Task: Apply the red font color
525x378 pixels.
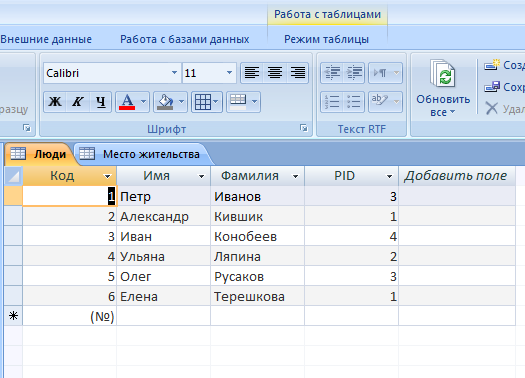Action: tap(127, 102)
